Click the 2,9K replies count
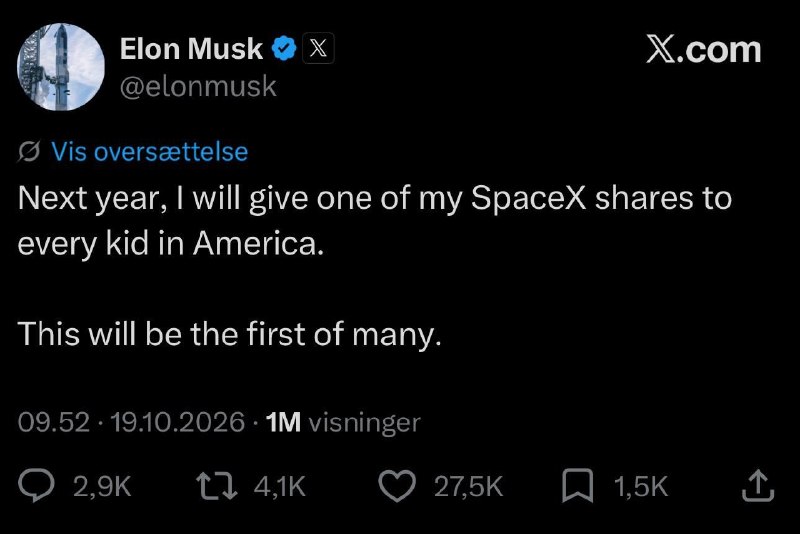 click(x=103, y=487)
